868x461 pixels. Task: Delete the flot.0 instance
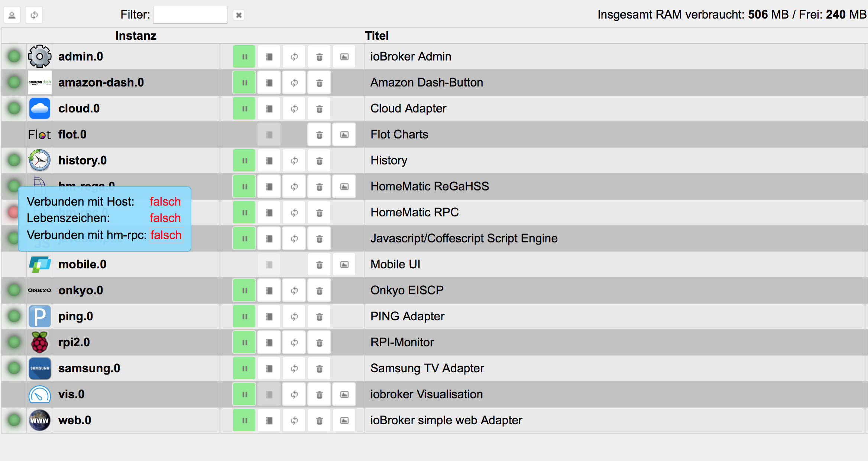[319, 135]
